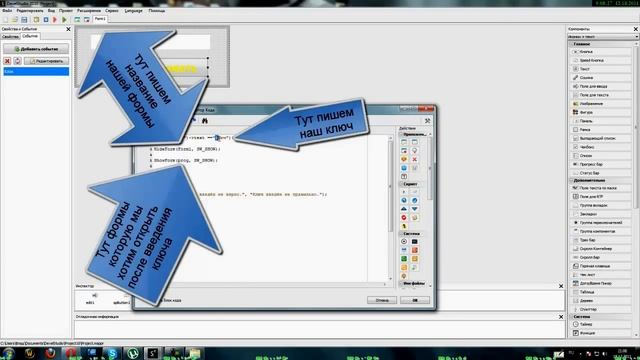Click the Open project folder icon
640x360 pixels.
click(x=15, y=20)
